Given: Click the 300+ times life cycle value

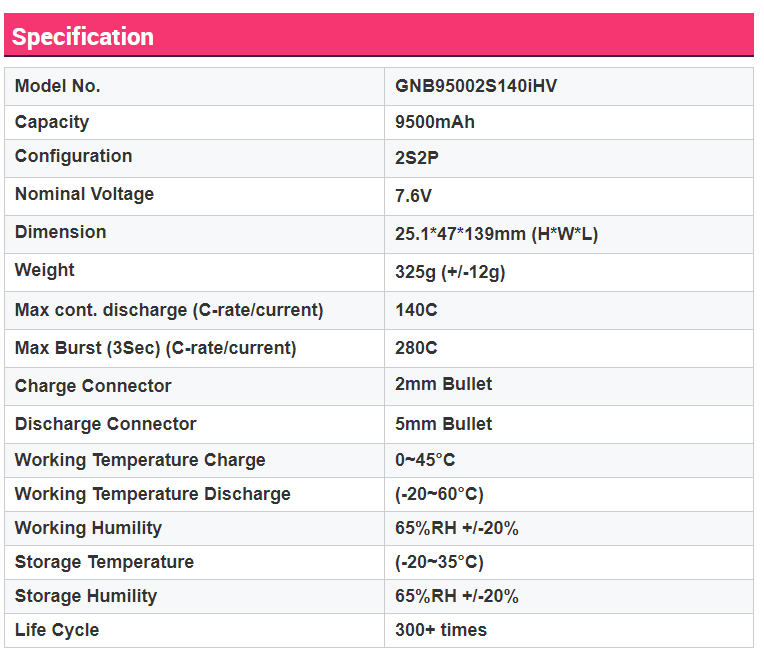Looking at the screenshot, I should pos(441,630).
